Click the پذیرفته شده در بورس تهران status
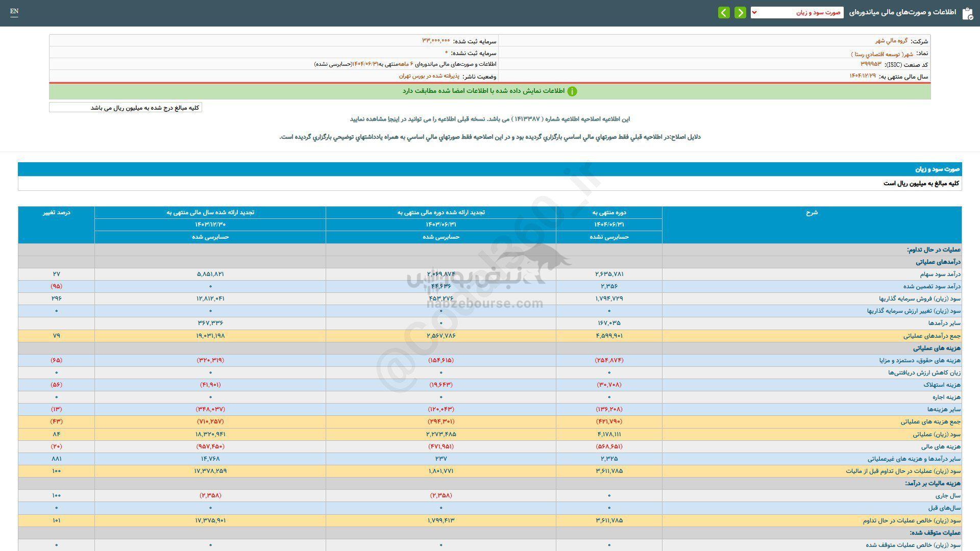Image resolution: width=980 pixels, height=551 pixels. (x=429, y=76)
